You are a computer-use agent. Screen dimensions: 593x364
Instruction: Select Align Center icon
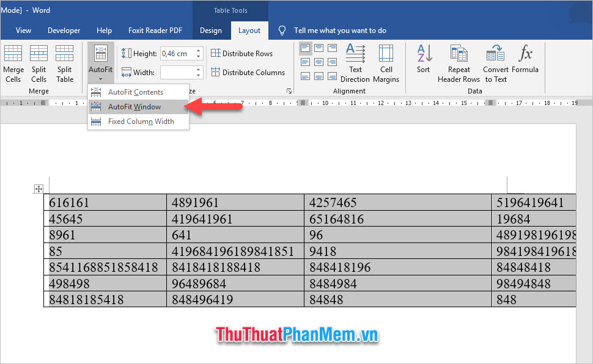point(319,62)
